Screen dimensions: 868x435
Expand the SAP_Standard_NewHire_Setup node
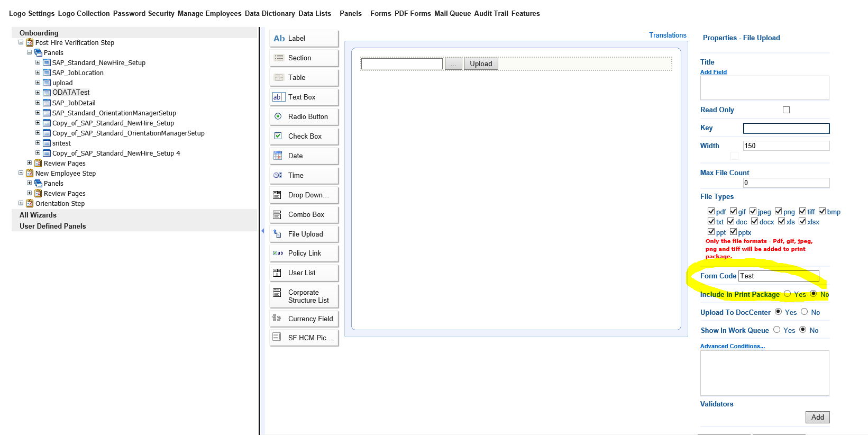pyautogui.click(x=38, y=62)
